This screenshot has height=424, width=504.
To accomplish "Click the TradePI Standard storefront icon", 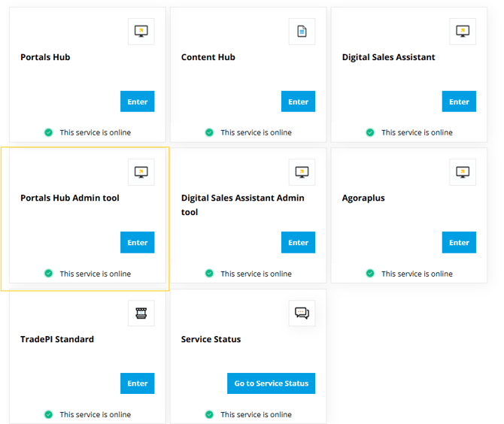I will click(x=141, y=313).
